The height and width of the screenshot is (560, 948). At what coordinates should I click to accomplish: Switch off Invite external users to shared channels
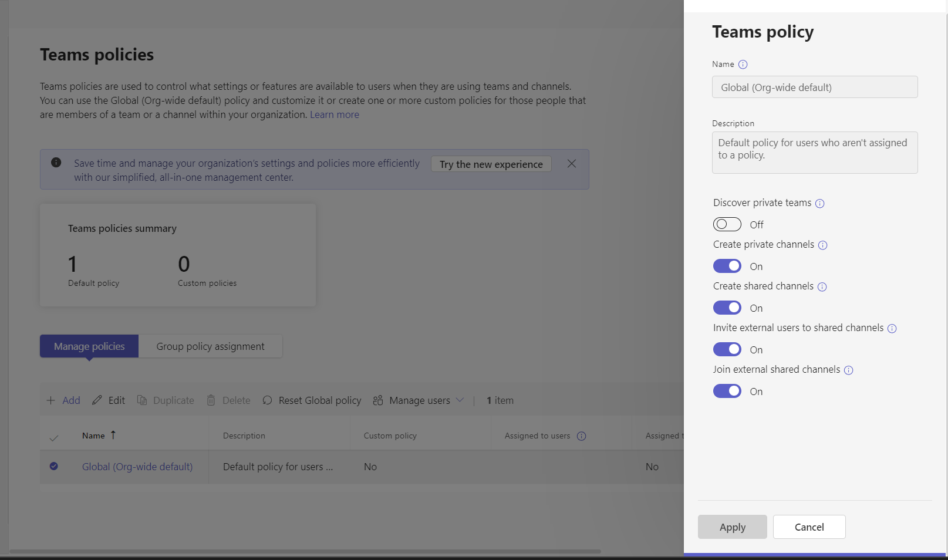[727, 349]
